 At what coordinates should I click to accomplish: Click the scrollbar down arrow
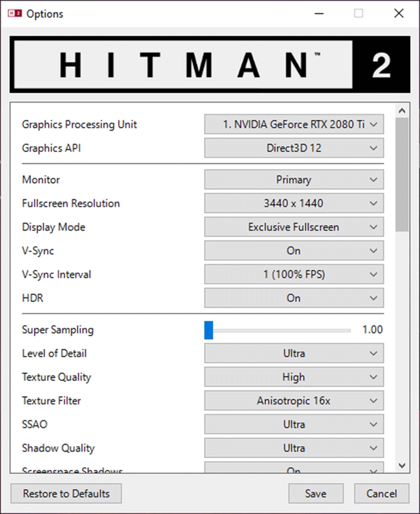pyautogui.click(x=402, y=465)
